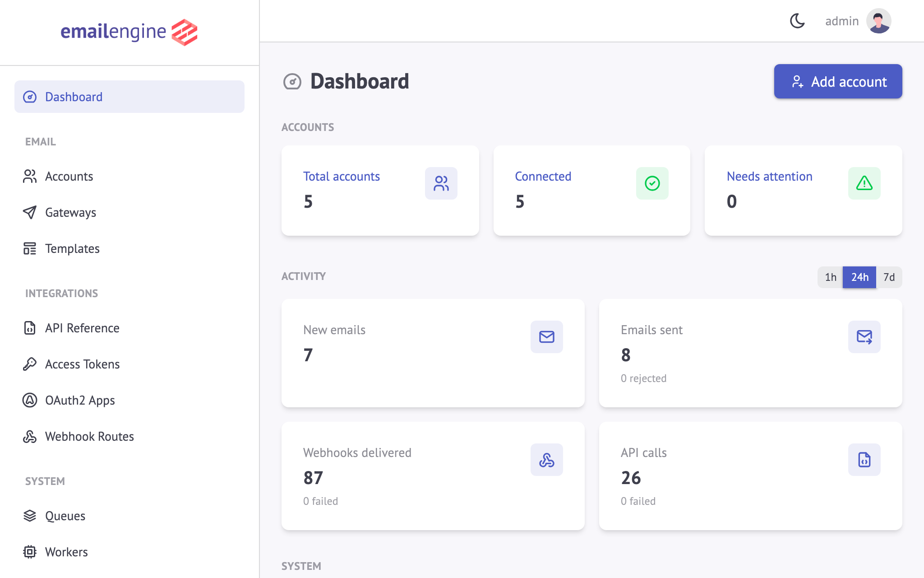924x578 pixels.
Task: Switch activity range to 1h
Action: point(830,277)
